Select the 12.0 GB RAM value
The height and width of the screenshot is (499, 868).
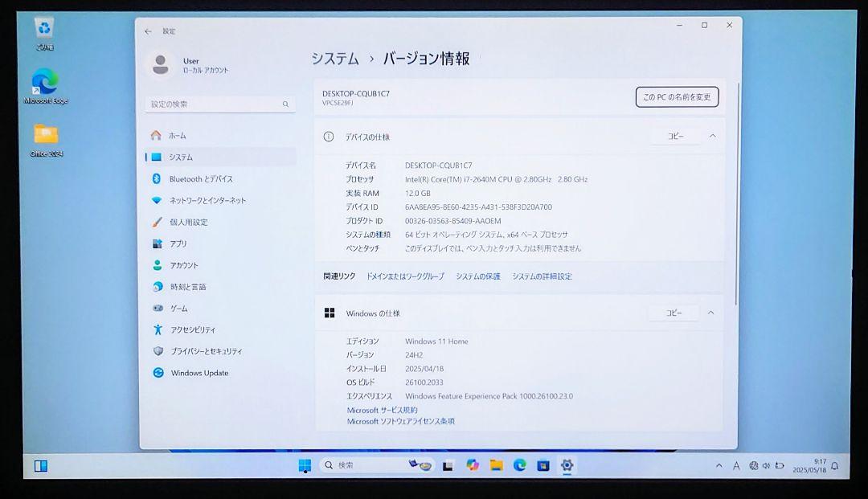click(417, 193)
